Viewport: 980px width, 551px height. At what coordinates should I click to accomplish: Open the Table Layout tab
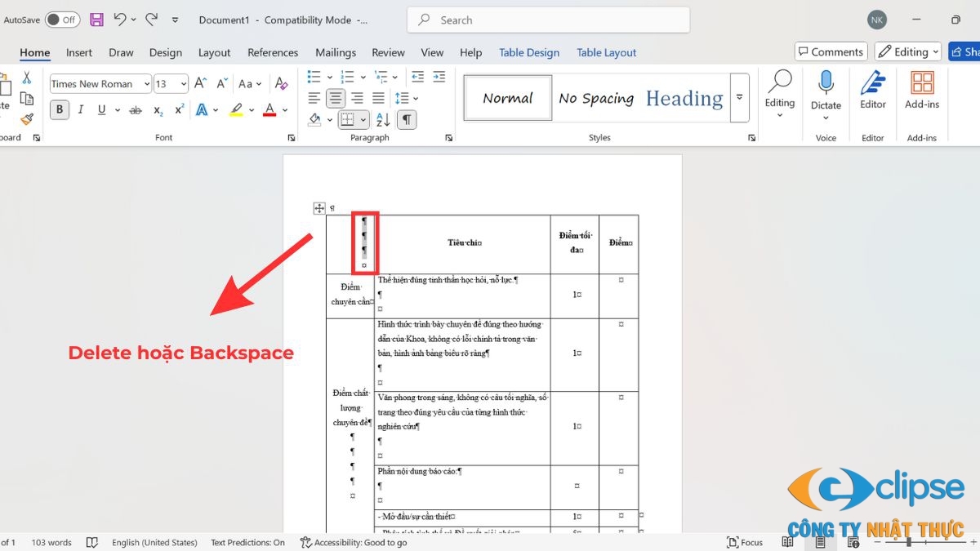[606, 52]
